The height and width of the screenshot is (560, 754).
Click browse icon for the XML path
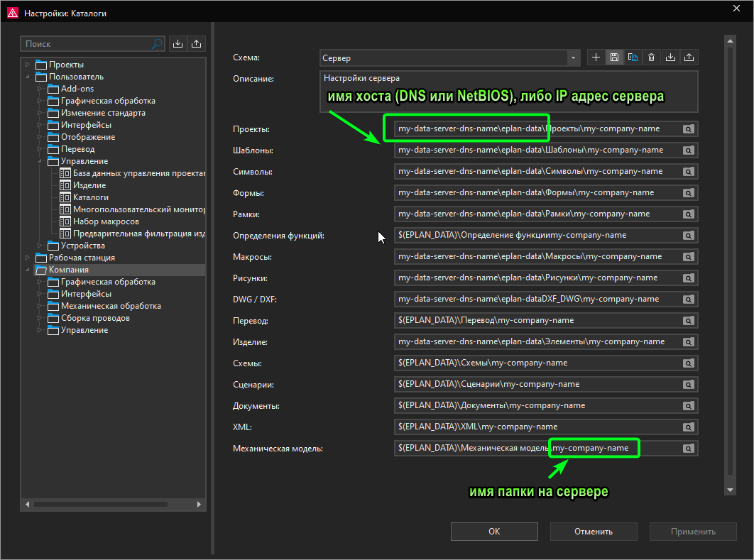(688, 427)
